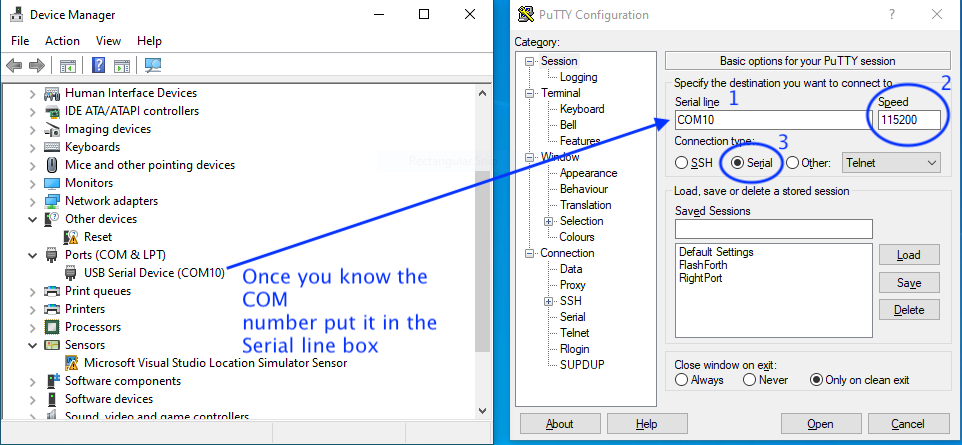The image size is (962, 445).
Task: Choose Always for close window on exit
Action: (682, 380)
